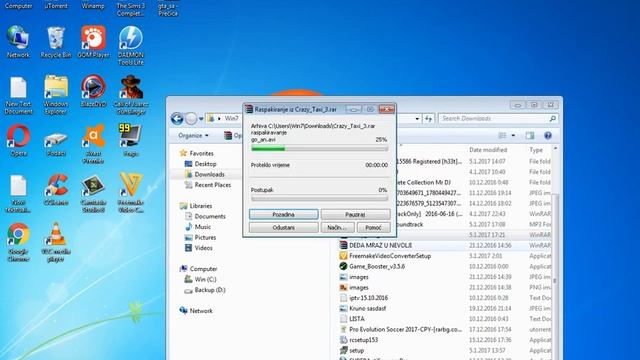
Task: Select Backup (D:) drive in navigation pane
Action: [210, 290]
